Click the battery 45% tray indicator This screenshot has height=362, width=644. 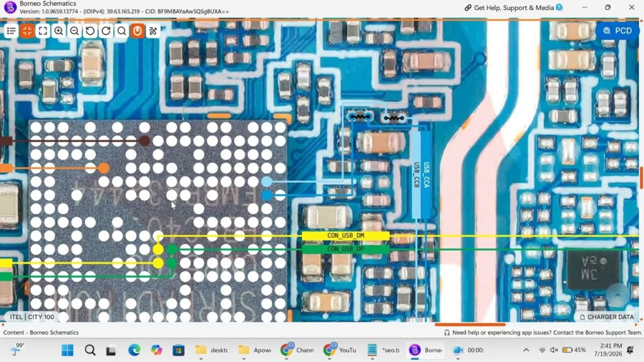[x=574, y=350]
